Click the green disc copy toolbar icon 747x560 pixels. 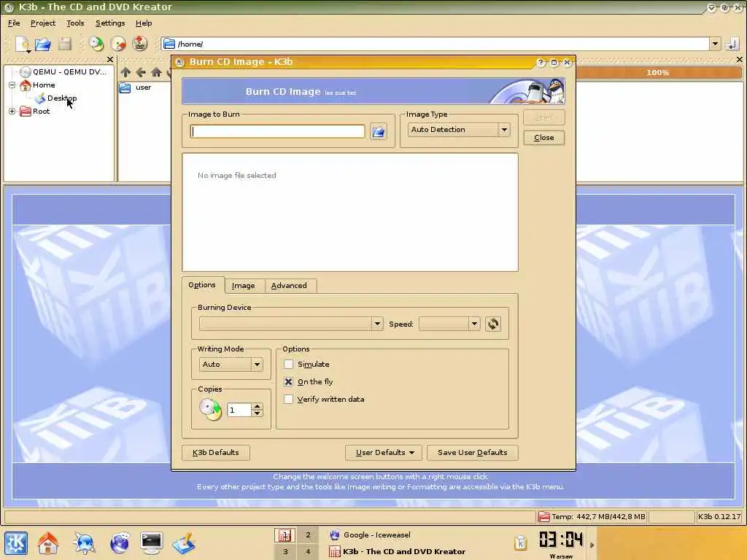96,44
